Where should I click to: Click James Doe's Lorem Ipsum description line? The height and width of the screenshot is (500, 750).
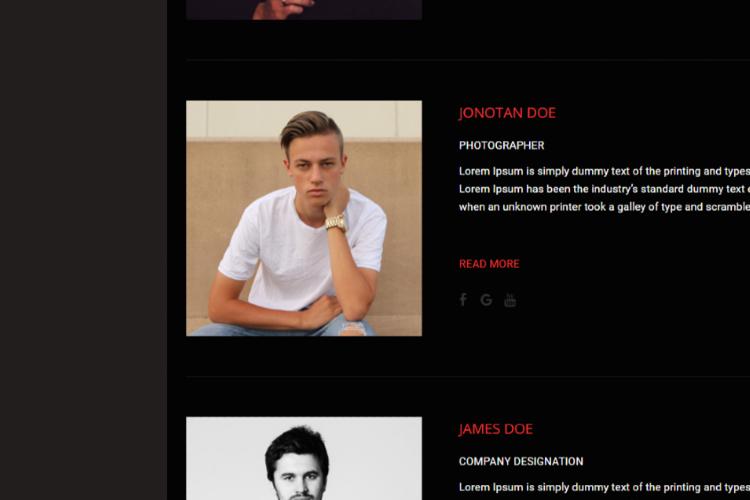click(x=604, y=487)
